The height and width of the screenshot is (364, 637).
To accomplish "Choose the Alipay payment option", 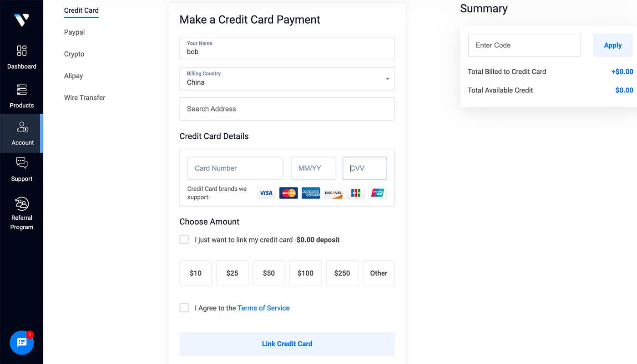I will tap(73, 76).
